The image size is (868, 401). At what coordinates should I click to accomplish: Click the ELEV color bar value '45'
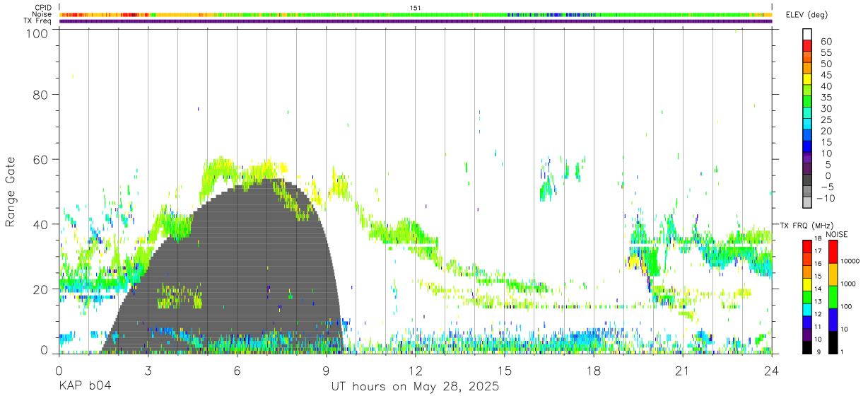pyautogui.click(x=826, y=75)
